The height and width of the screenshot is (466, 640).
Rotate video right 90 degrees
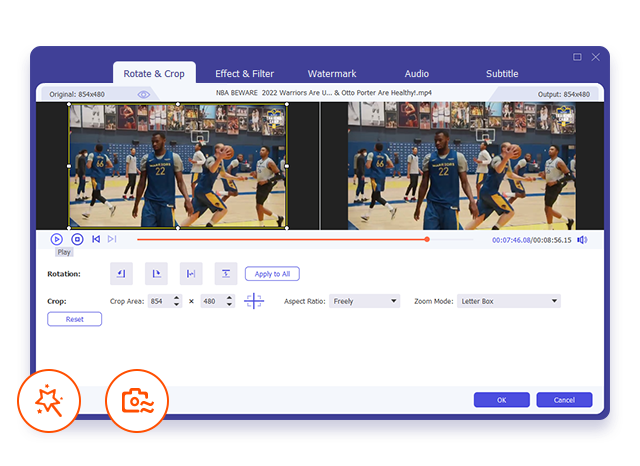[x=156, y=273]
